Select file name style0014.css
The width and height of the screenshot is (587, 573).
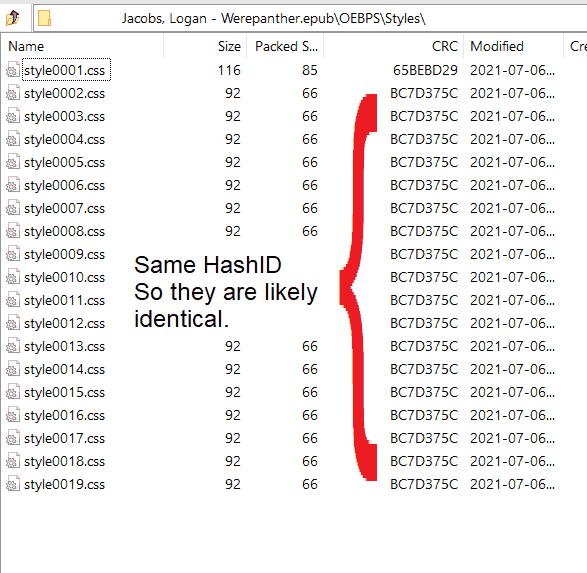coord(64,369)
